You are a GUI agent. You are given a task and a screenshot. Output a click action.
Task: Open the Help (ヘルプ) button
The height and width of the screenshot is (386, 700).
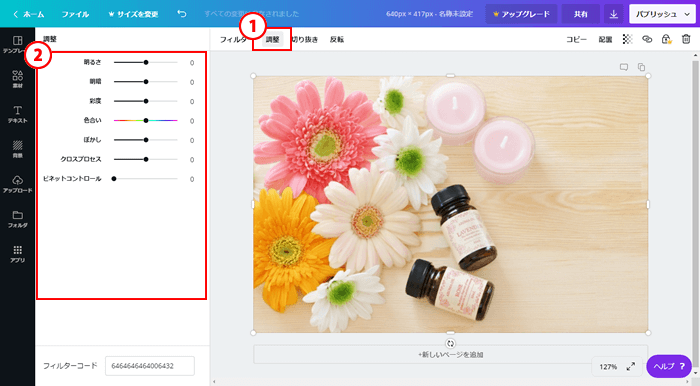tap(669, 366)
